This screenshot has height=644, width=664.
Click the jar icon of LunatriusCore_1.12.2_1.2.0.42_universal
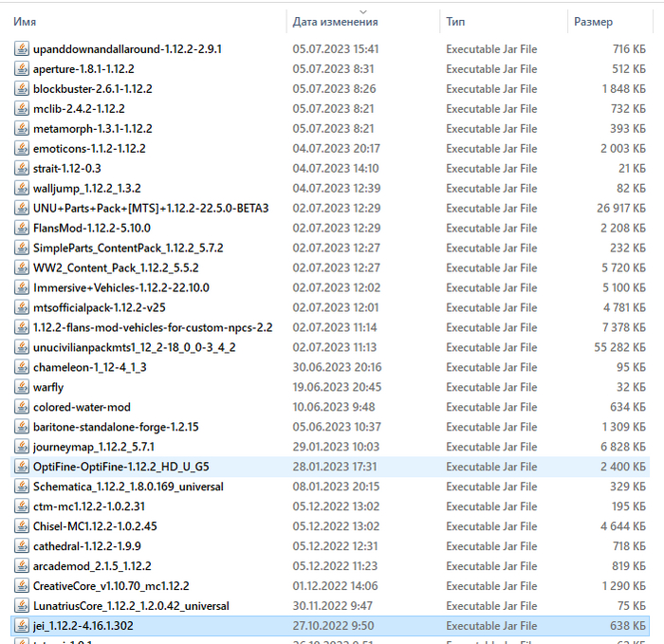pyautogui.click(x=22, y=606)
